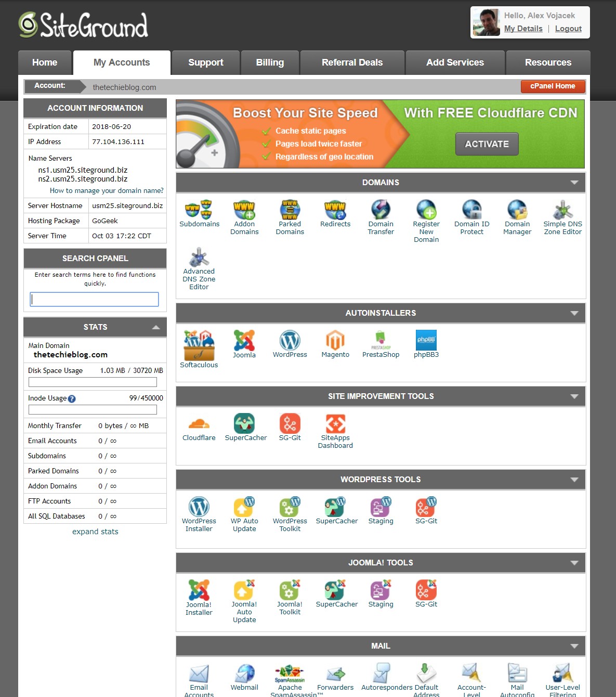Collapse Site Improvement Tools section
The width and height of the screenshot is (616, 697).
(574, 396)
